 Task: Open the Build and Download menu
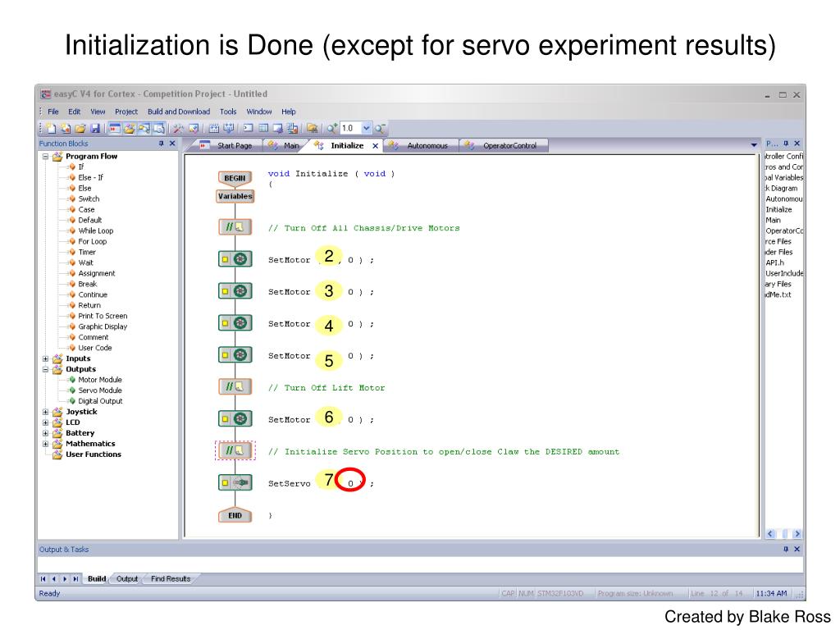pos(178,112)
